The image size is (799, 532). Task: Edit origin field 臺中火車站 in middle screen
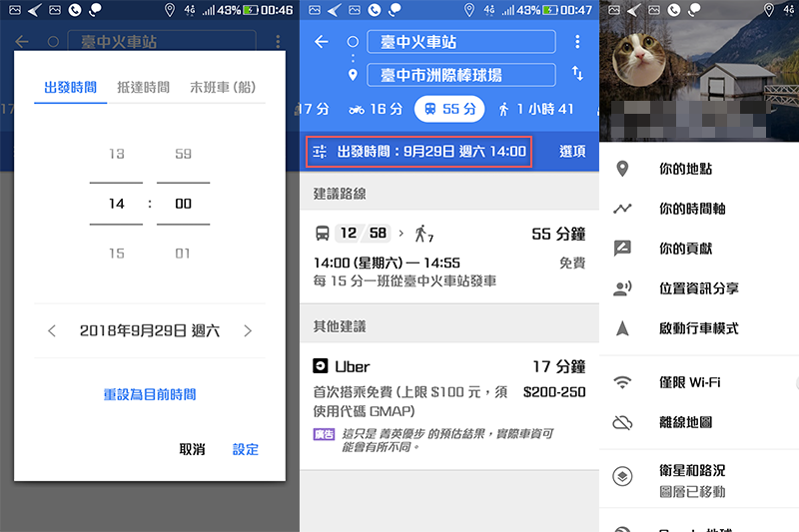[x=461, y=41]
